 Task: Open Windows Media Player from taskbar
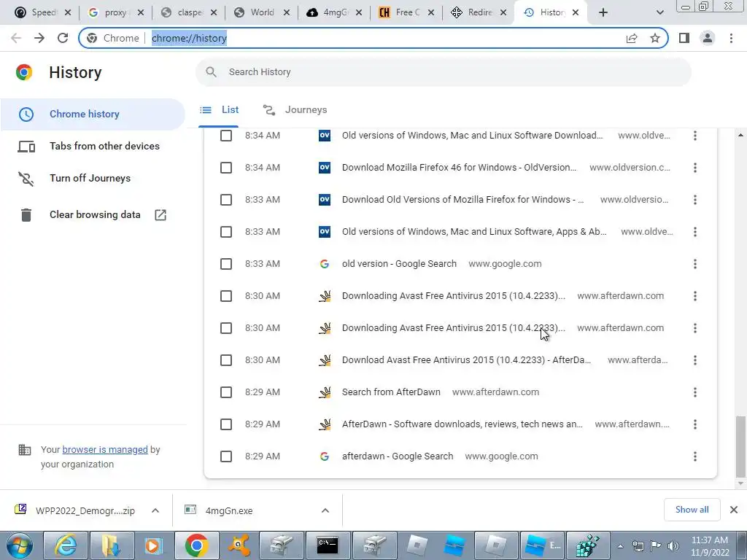152,545
